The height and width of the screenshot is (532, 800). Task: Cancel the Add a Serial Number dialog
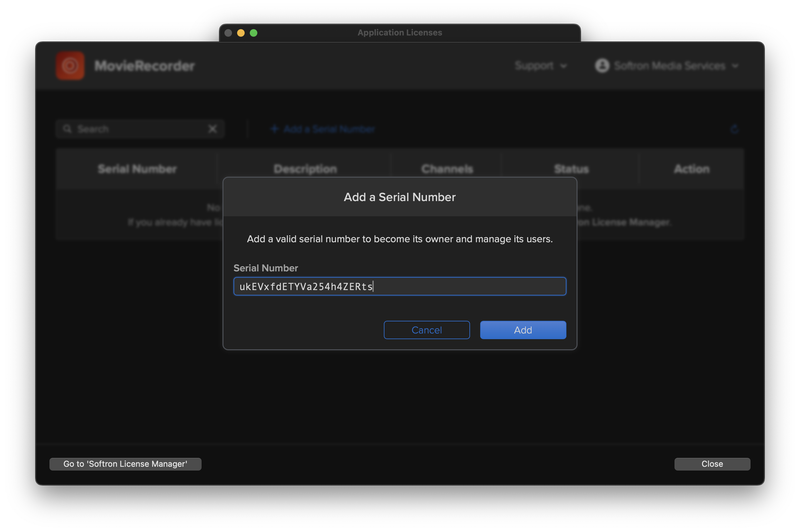click(427, 330)
